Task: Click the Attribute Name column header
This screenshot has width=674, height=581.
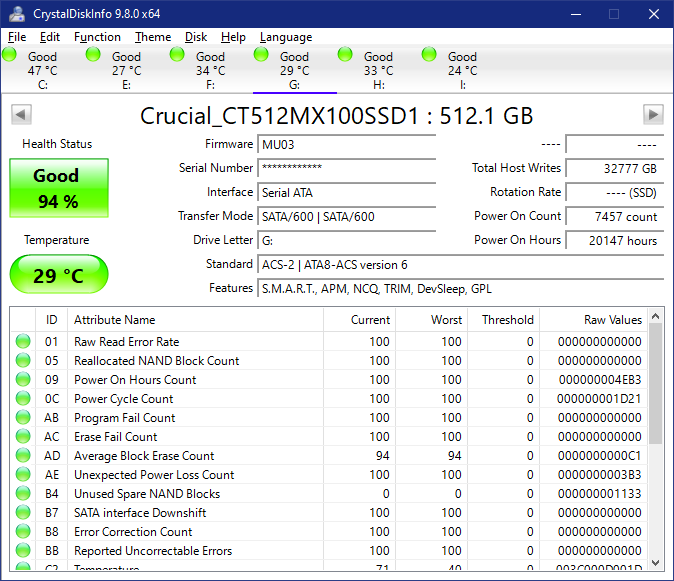Action: (196, 320)
